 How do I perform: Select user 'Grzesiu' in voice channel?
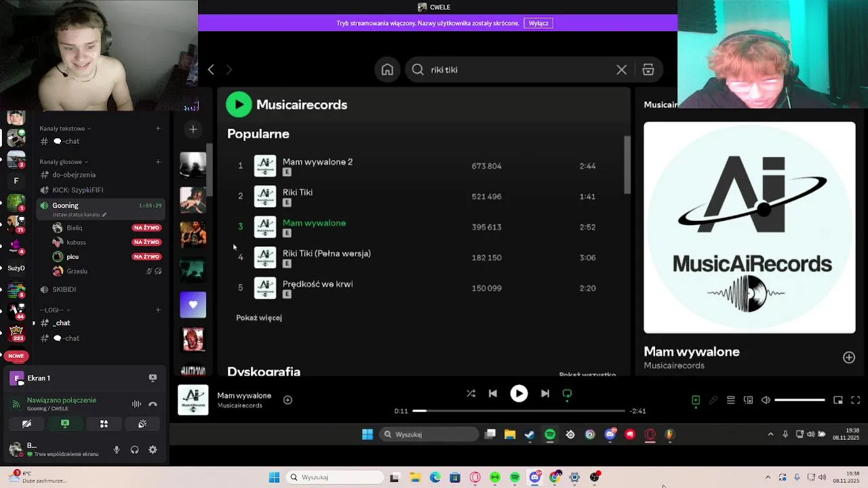(x=77, y=271)
